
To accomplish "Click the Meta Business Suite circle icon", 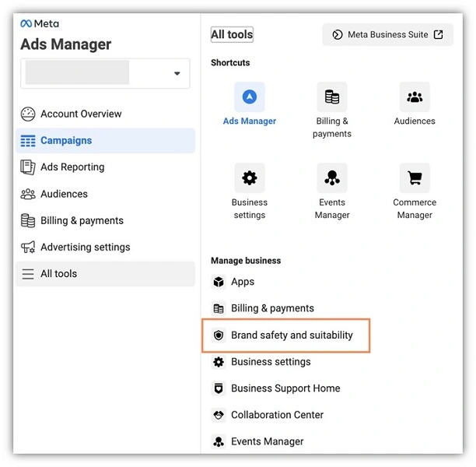I will (338, 35).
